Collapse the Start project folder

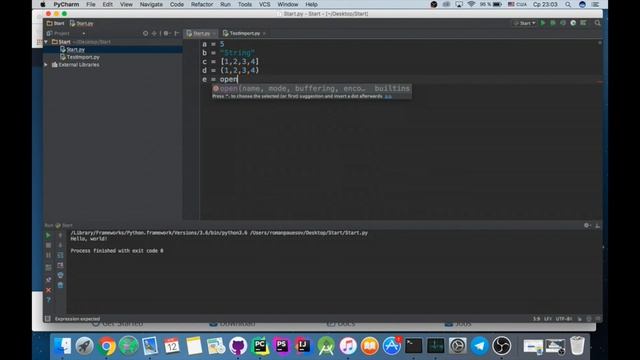(x=46, y=42)
